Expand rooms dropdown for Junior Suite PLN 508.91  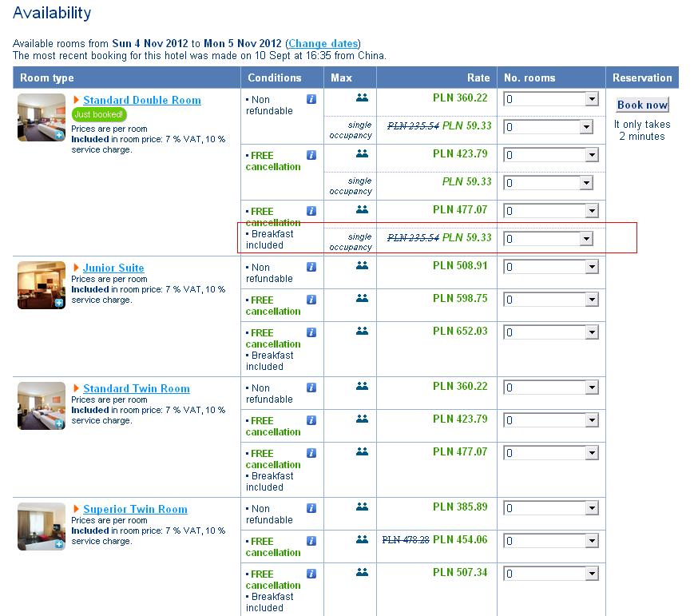click(x=551, y=267)
